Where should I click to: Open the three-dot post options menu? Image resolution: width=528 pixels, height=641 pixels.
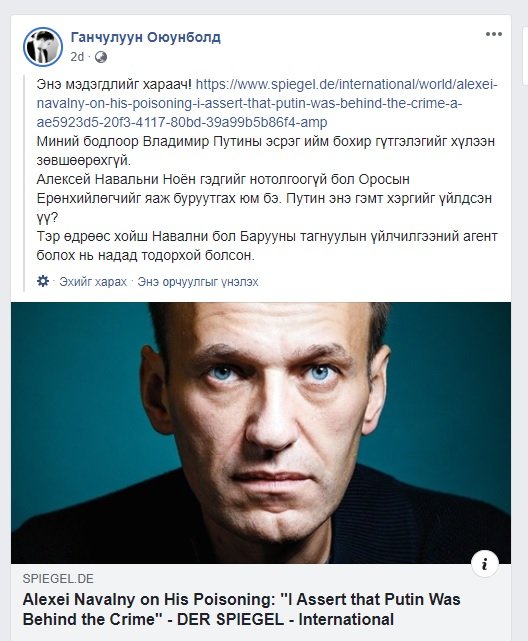click(494, 34)
